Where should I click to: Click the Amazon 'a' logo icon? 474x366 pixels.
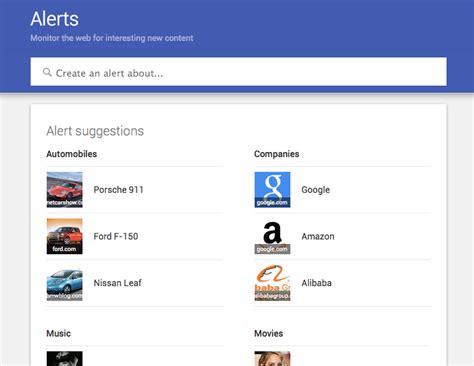(272, 236)
